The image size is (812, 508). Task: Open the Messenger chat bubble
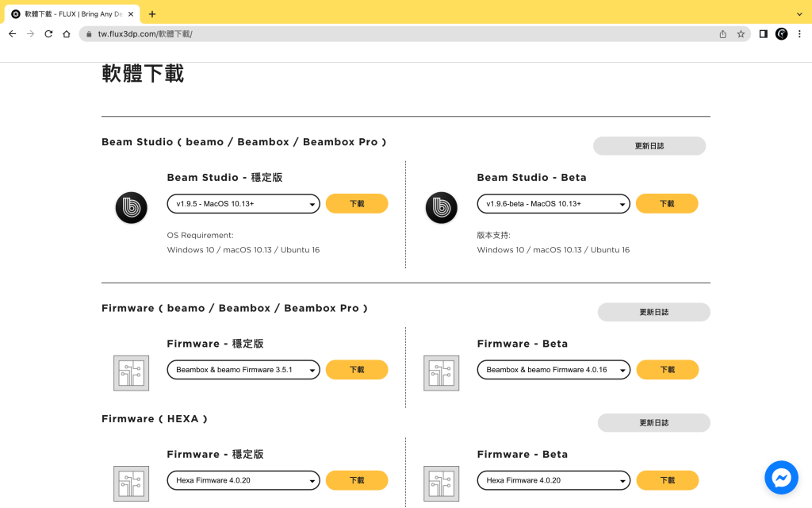click(x=781, y=477)
